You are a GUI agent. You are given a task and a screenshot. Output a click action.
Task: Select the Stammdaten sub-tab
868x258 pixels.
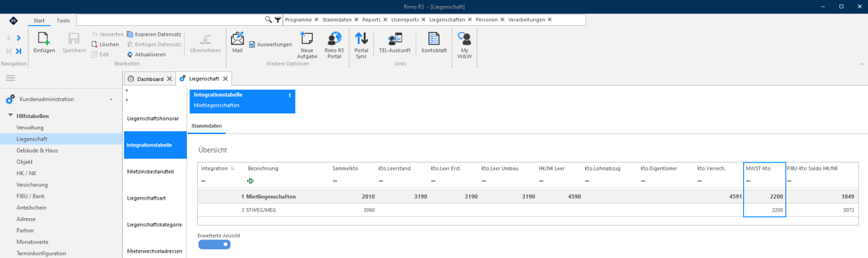(207, 125)
